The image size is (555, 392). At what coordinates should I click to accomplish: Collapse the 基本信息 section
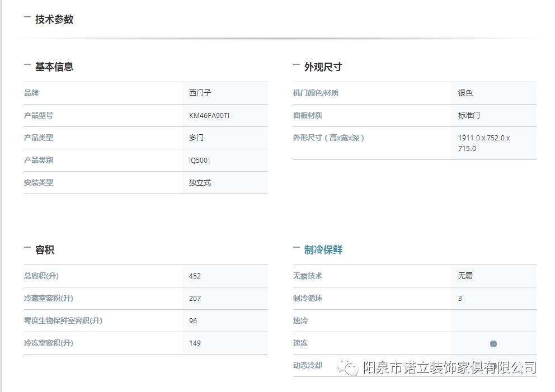49,67
